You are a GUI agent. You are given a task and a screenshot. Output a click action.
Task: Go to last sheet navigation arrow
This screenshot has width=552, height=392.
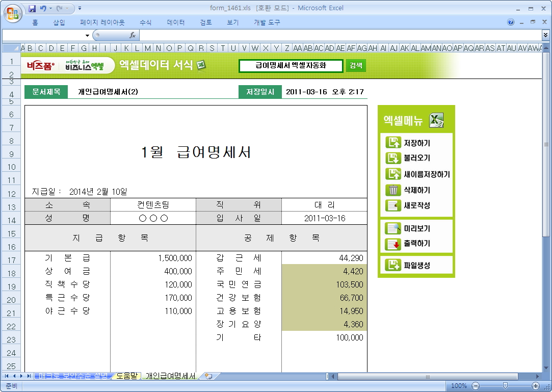tap(29, 376)
